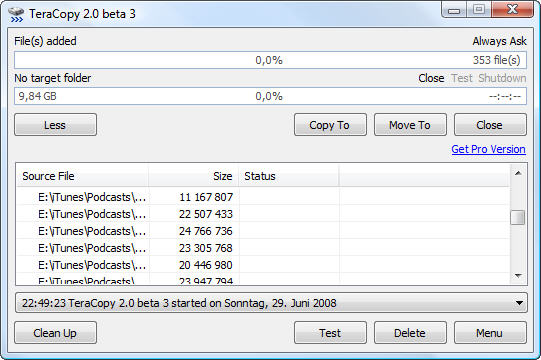
Task: Select the row with size 11 167 807
Action: [x=263, y=197]
